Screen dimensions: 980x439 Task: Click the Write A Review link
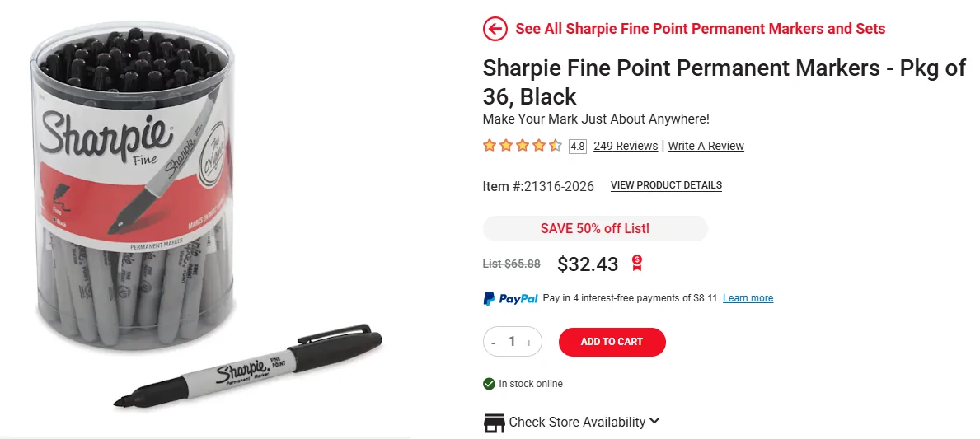[x=706, y=146]
